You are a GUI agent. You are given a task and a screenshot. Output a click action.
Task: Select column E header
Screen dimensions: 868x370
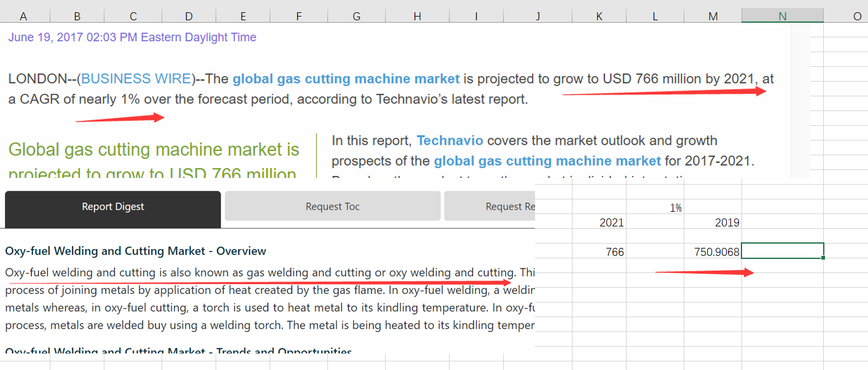244,17
